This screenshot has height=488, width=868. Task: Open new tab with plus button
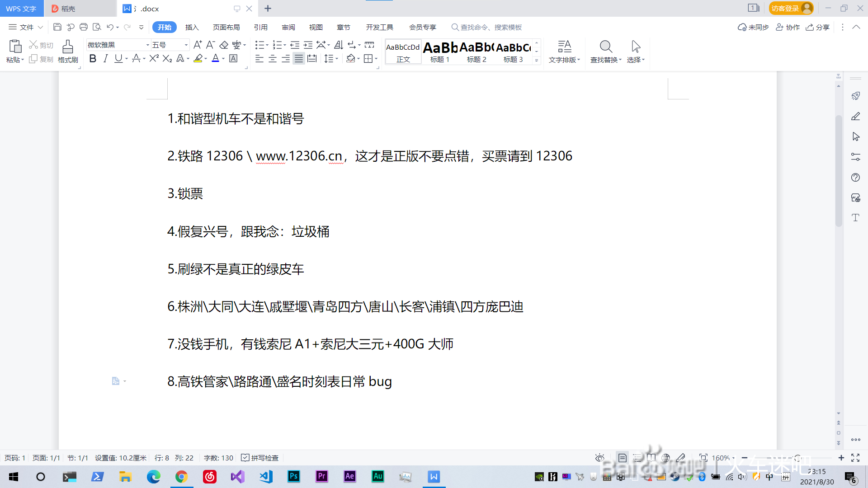[268, 8]
